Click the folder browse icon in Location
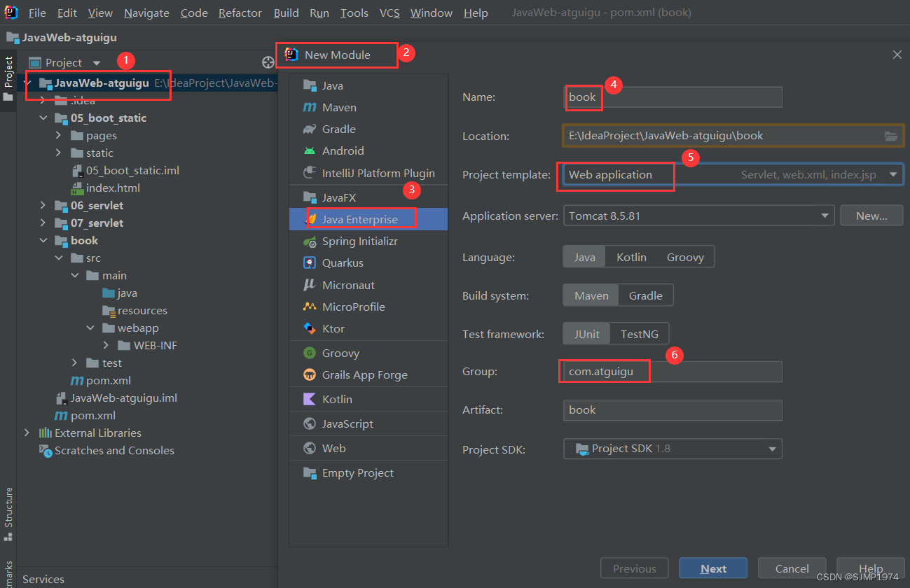 [891, 136]
